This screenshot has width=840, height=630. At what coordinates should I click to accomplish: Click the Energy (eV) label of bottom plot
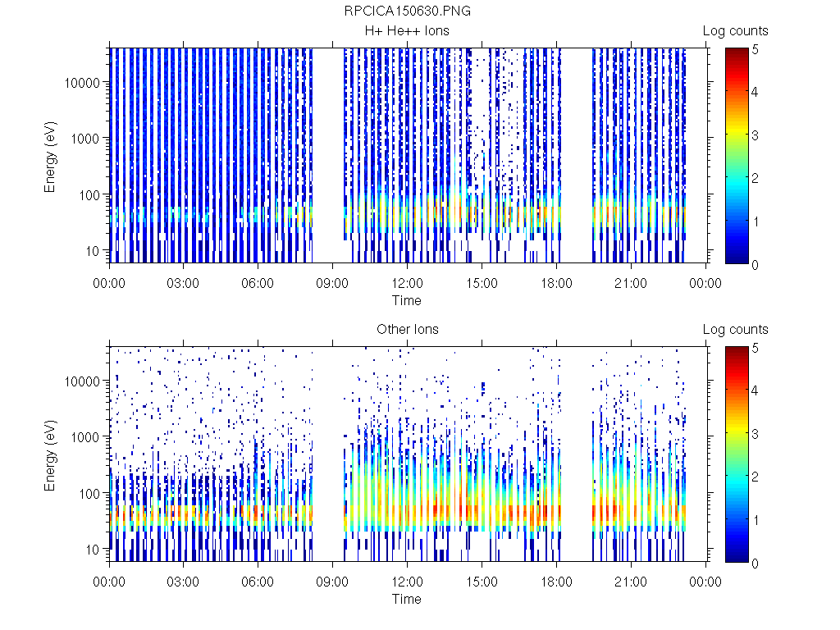(51, 454)
